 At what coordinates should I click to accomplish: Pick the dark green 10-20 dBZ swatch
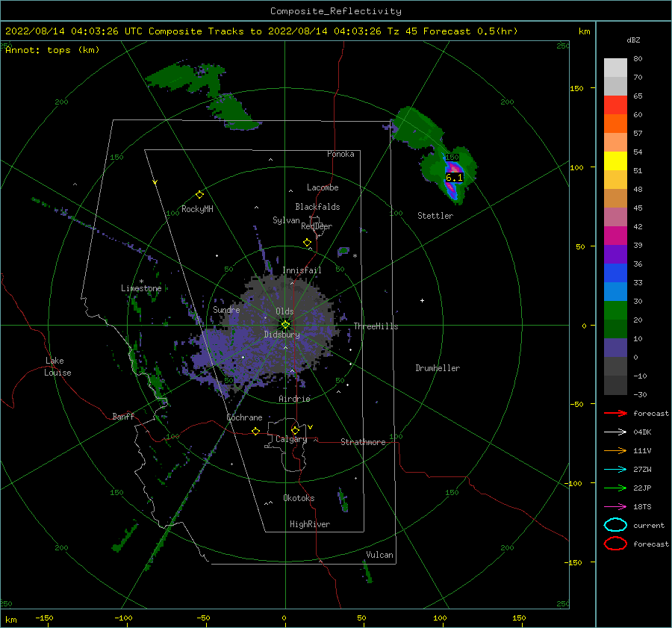615,329
